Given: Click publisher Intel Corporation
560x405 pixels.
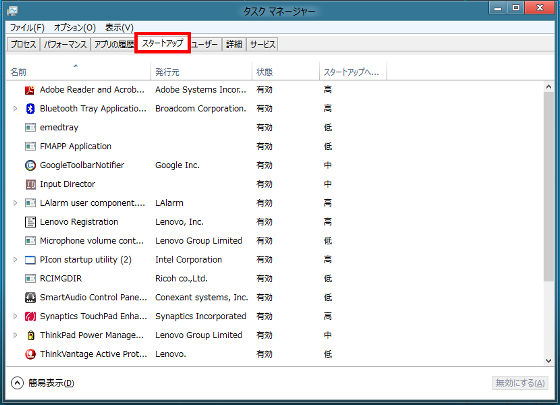Looking at the screenshot, I should click(189, 260).
